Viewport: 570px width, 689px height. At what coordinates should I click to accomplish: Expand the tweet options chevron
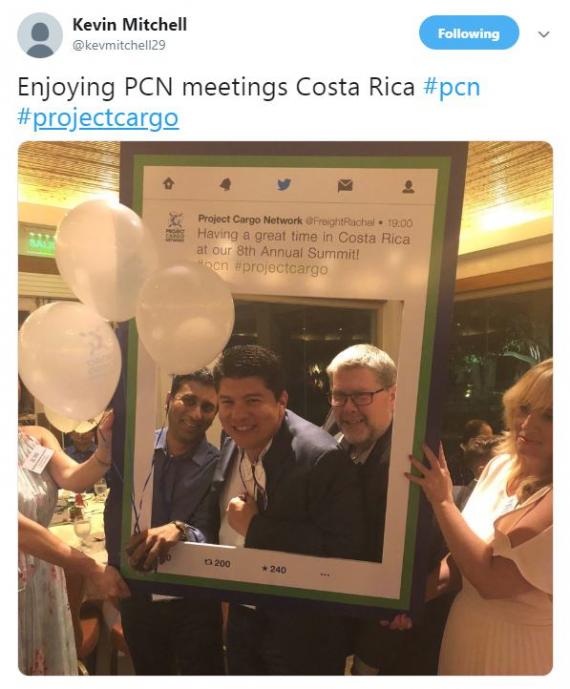click(544, 34)
